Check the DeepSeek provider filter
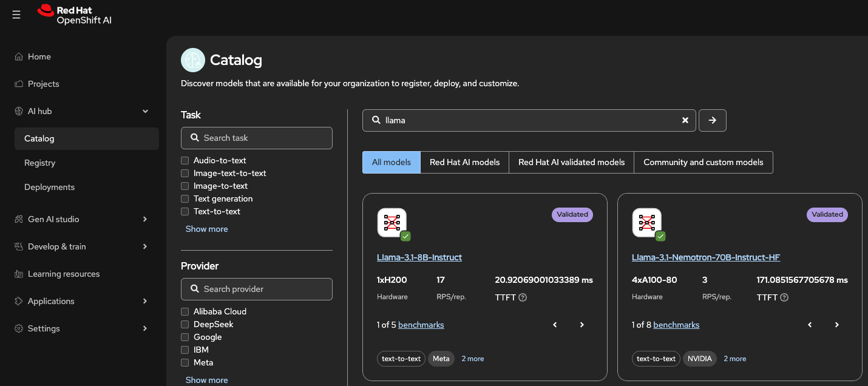Viewport: 868px width, 386px height. coord(185,324)
